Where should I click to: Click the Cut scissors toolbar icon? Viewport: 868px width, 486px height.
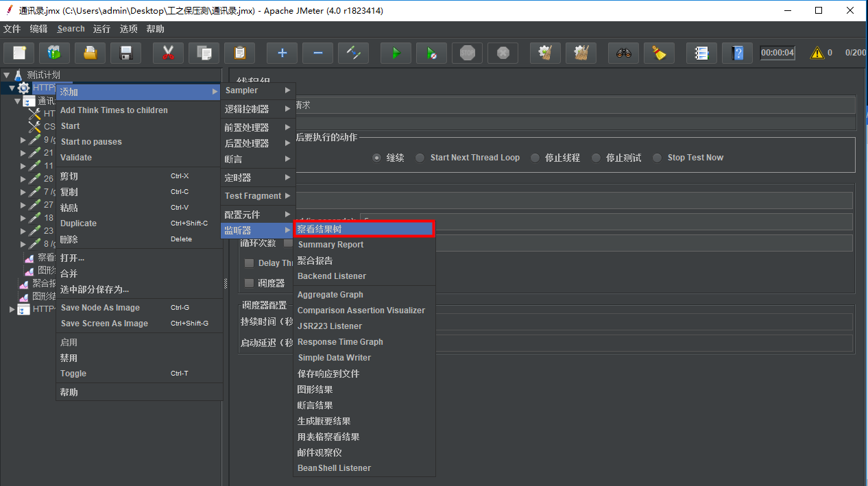pyautogui.click(x=168, y=53)
